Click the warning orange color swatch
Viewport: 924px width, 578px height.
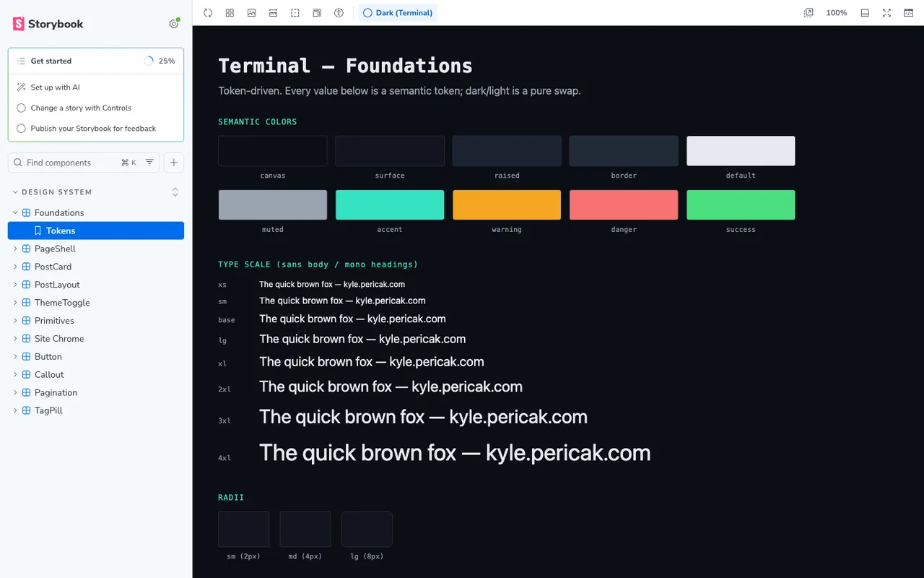point(507,205)
